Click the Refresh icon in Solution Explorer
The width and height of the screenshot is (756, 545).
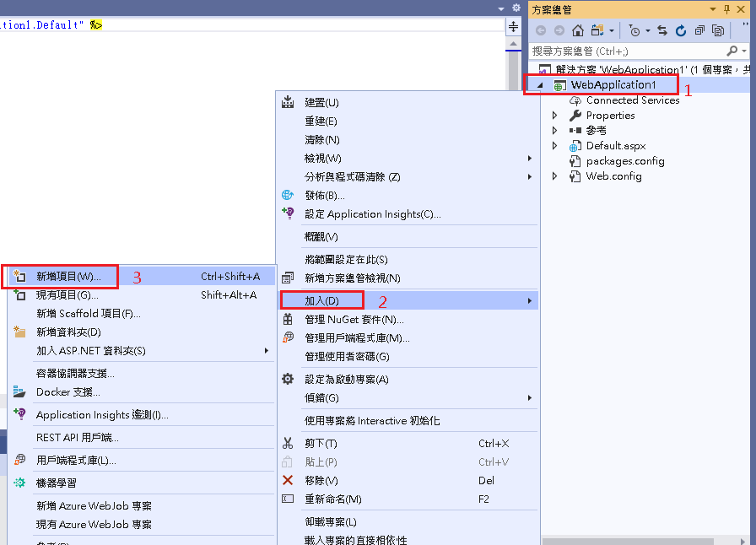tap(681, 31)
